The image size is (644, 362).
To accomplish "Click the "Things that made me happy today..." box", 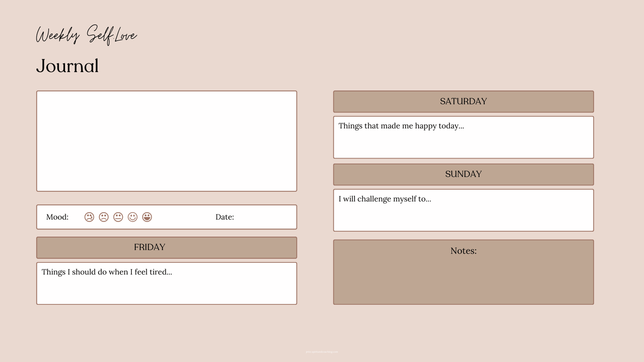I will [x=463, y=137].
